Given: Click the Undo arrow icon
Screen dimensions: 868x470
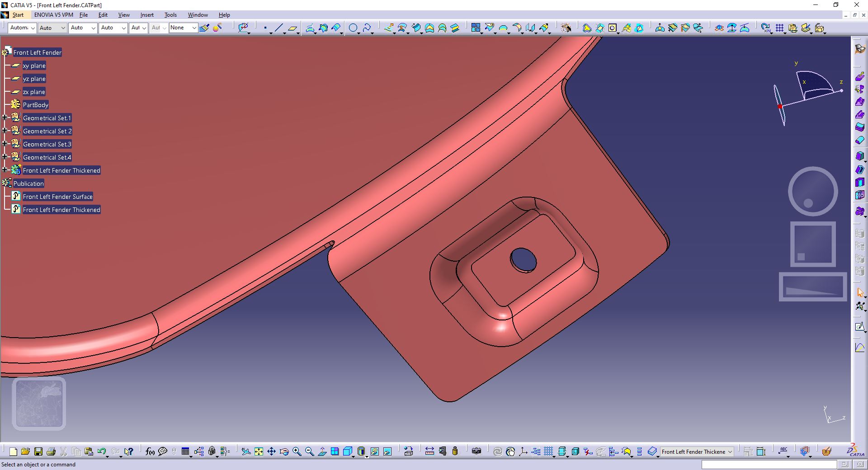Looking at the screenshot, I should [x=102, y=451].
